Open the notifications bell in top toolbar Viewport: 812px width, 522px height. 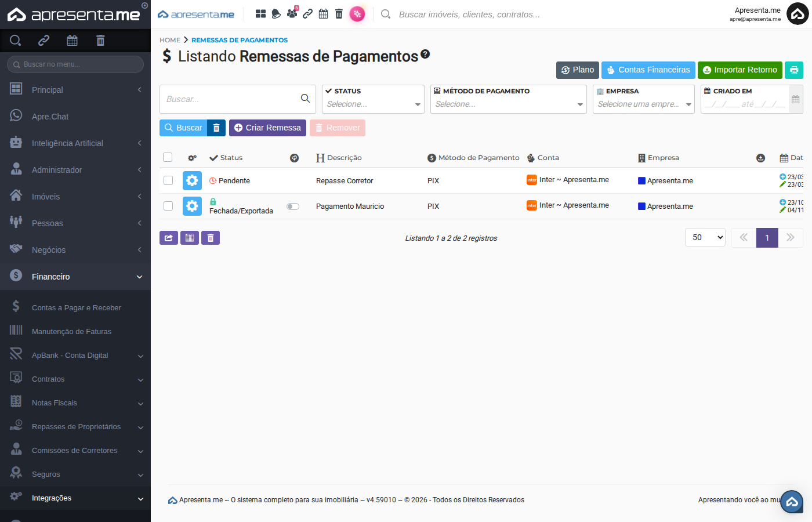pyautogui.click(x=276, y=14)
